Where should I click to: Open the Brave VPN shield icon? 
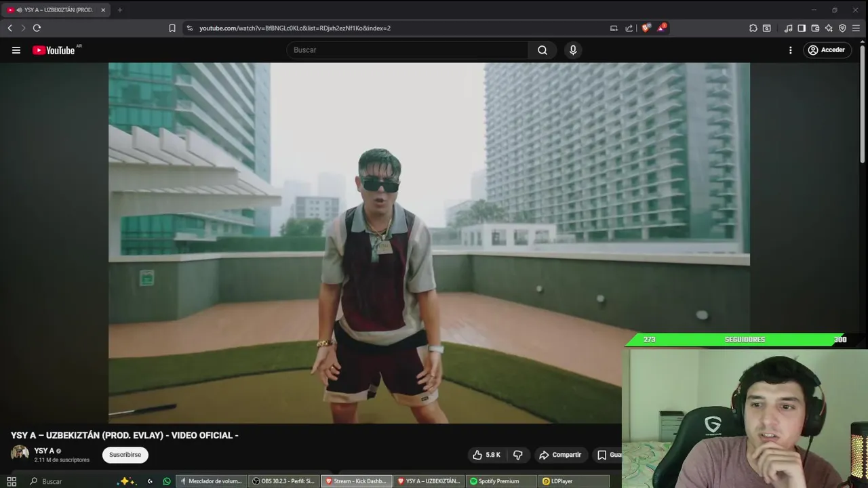click(842, 28)
